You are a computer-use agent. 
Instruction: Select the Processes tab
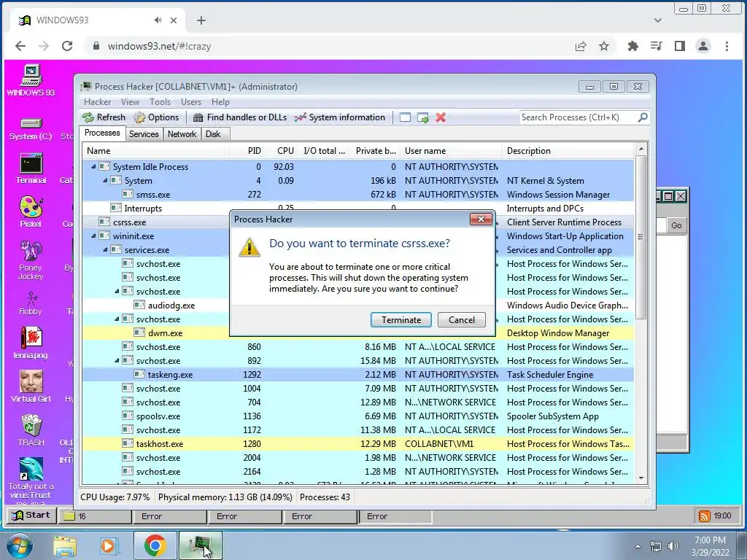[102, 133]
